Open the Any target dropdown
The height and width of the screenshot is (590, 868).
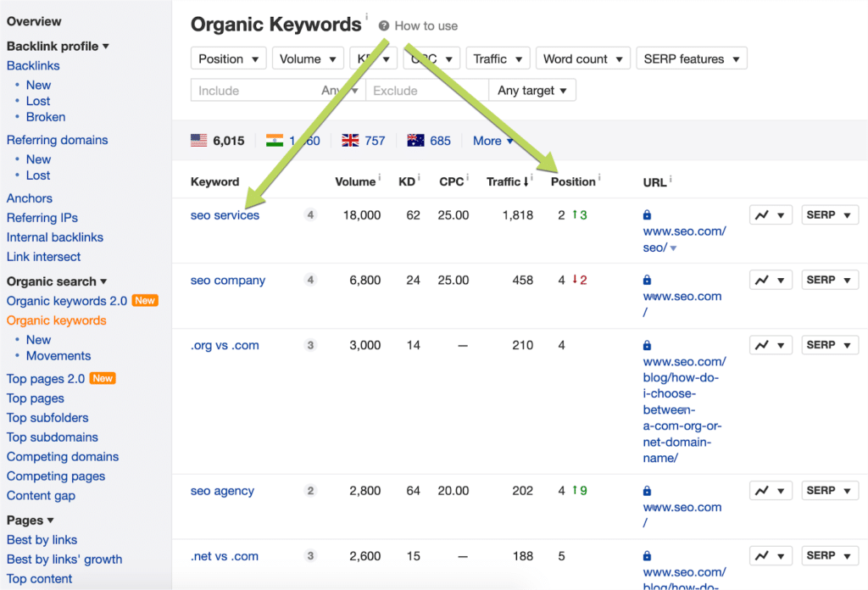(532, 90)
